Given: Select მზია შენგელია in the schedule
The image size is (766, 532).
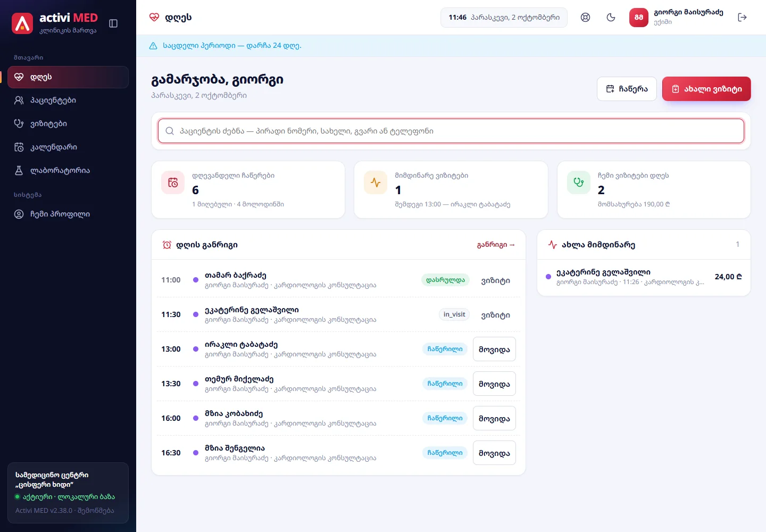Looking at the screenshot, I should pyautogui.click(x=235, y=448).
